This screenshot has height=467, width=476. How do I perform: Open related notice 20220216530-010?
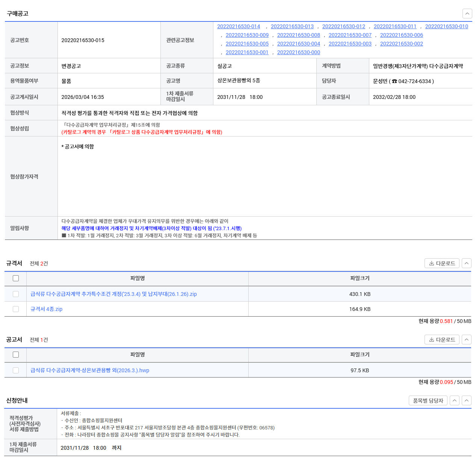(447, 26)
